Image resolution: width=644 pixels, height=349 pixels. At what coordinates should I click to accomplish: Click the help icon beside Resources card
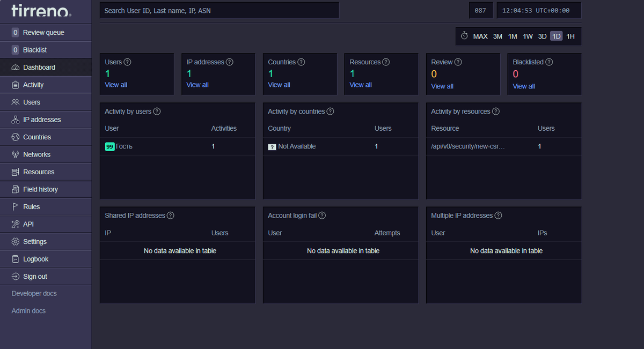pos(386,62)
